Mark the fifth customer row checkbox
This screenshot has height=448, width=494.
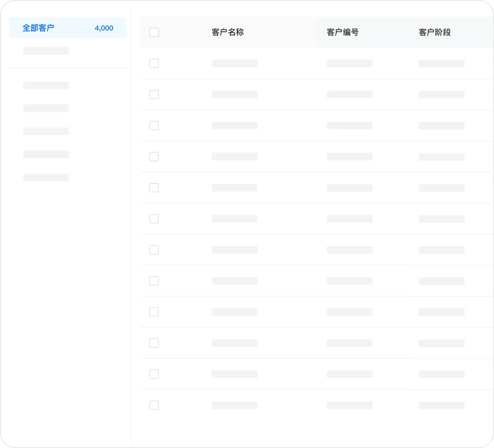click(154, 188)
